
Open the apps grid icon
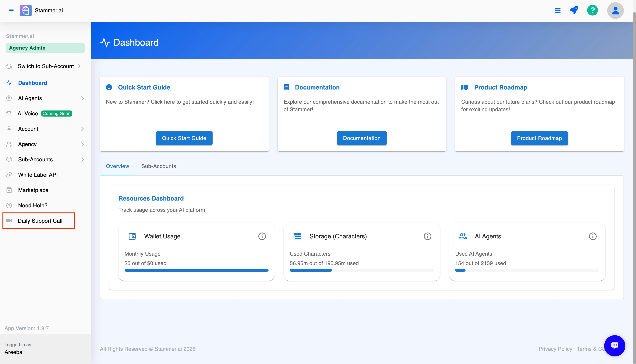(558, 11)
